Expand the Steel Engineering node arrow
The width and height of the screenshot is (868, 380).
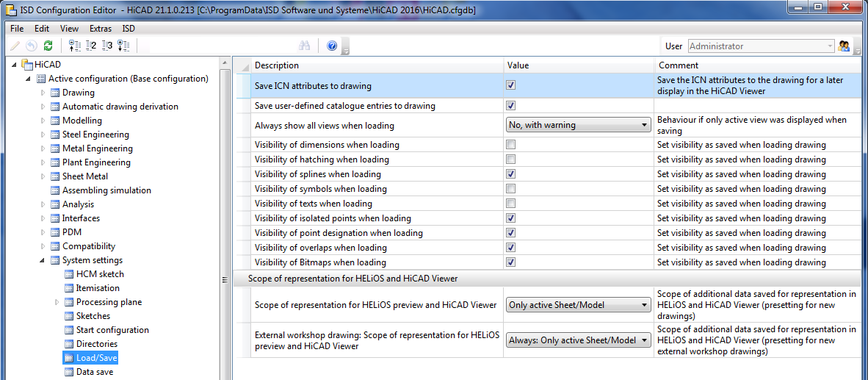[x=43, y=135]
